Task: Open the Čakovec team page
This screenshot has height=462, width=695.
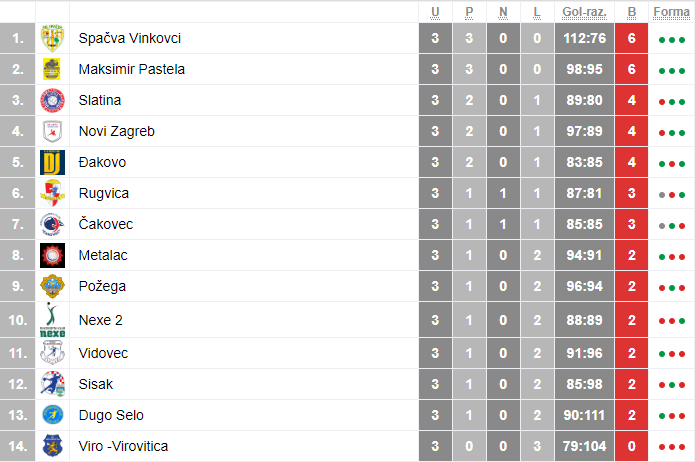Action: click(x=105, y=224)
